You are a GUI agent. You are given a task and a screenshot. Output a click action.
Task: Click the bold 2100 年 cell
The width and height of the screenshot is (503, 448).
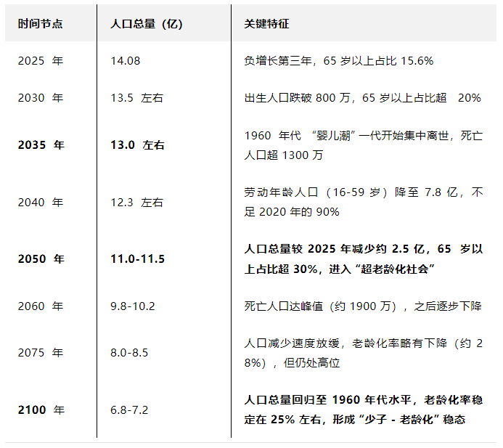[41, 410]
